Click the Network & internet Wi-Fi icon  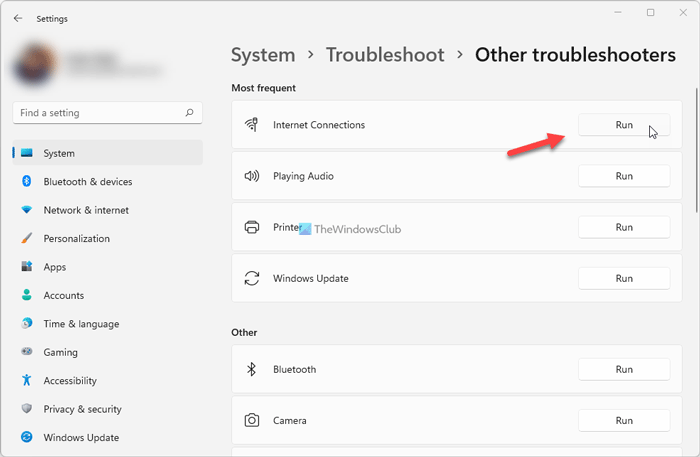tap(26, 210)
